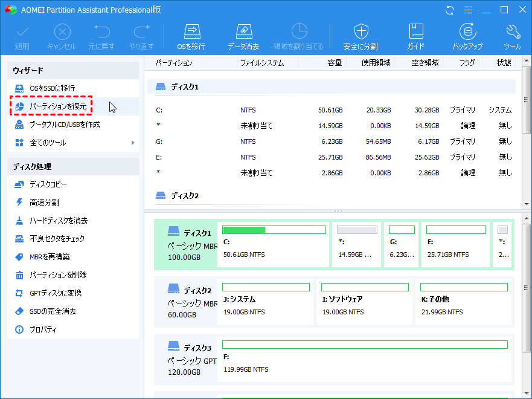Select GPTディスクに変換 option

[56, 293]
